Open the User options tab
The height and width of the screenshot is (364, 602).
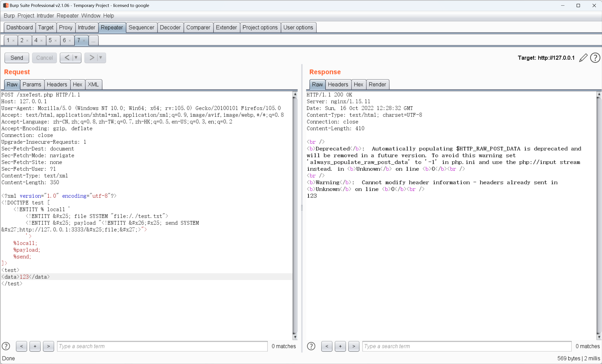[298, 27]
